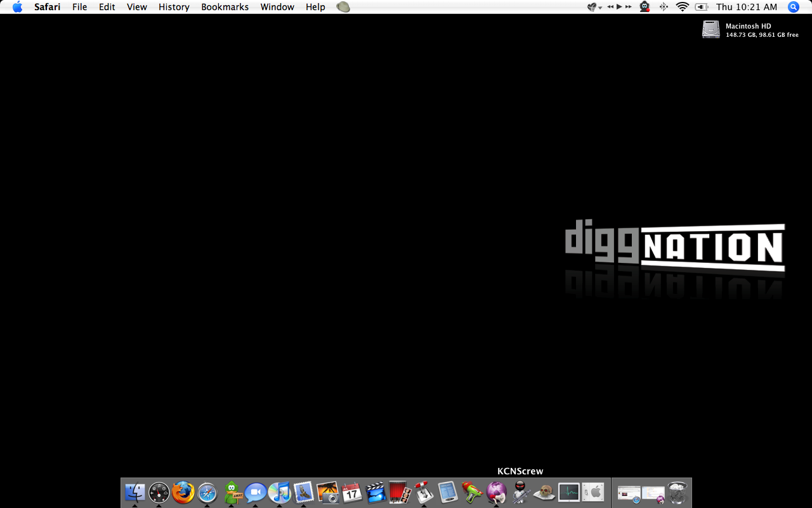This screenshot has height=508, width=812.
Task: Click the Macintosh HD label text
Action: coord(749,26)
